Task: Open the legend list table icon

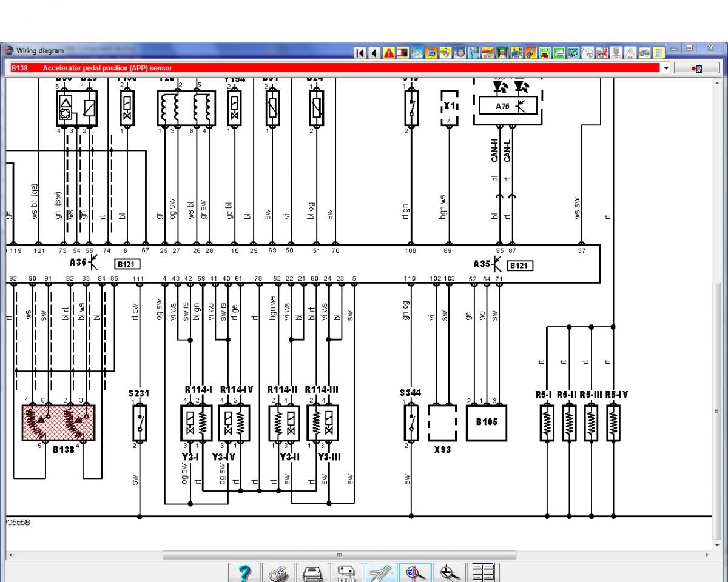Action: (x=484, y=572)
